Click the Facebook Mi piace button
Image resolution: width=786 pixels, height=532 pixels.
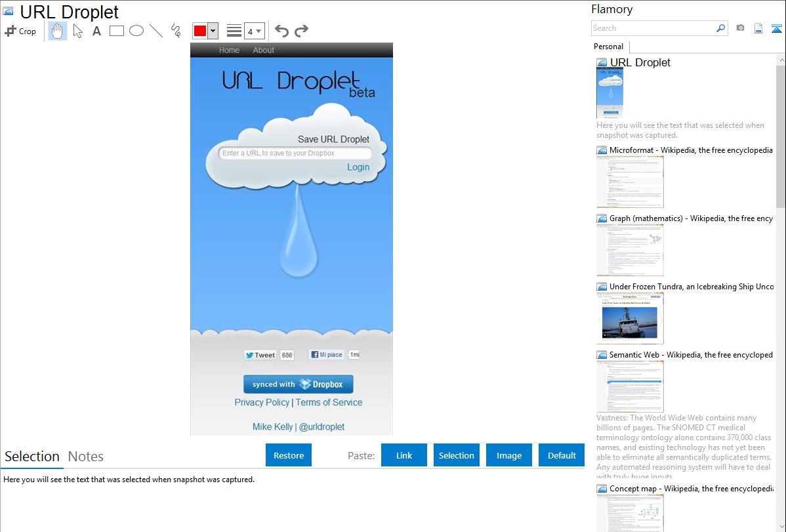tap(327, 354)
